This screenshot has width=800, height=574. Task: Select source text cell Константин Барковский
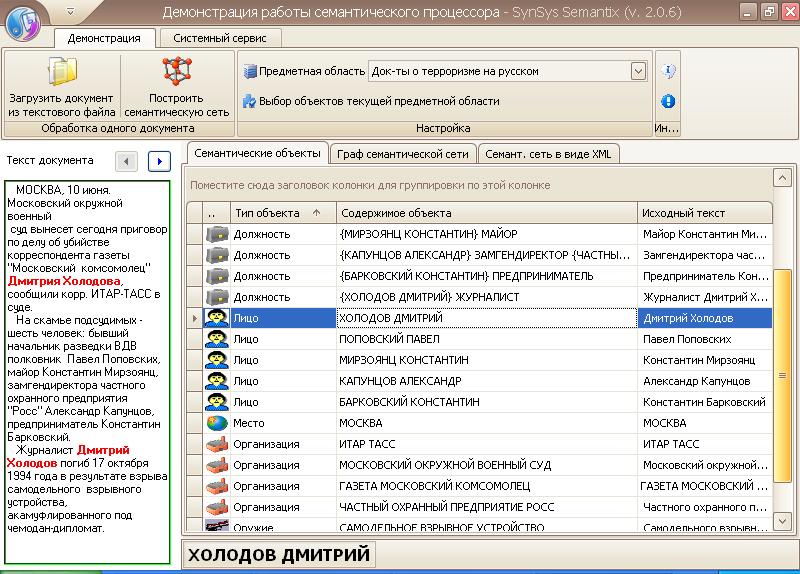pos(705,402)
